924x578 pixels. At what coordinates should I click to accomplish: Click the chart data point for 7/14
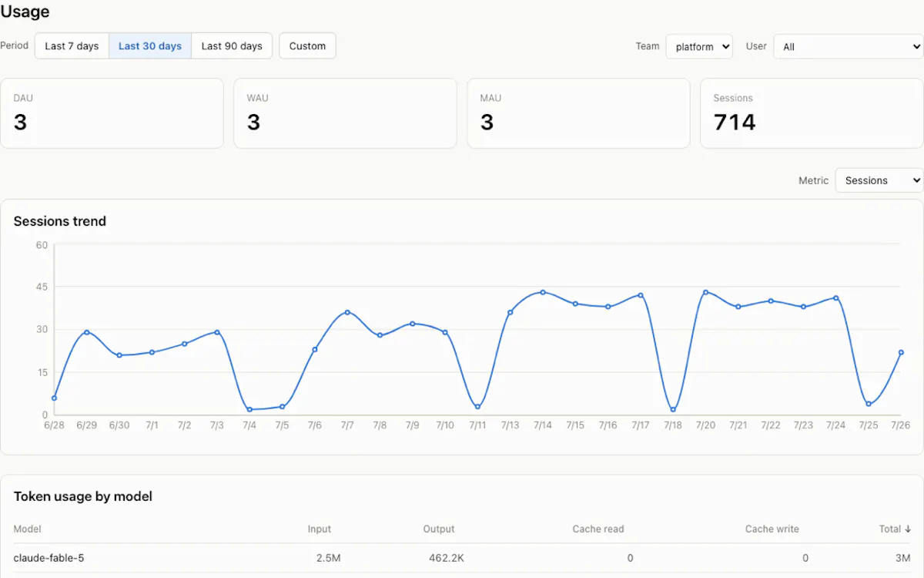pos(543,292)
